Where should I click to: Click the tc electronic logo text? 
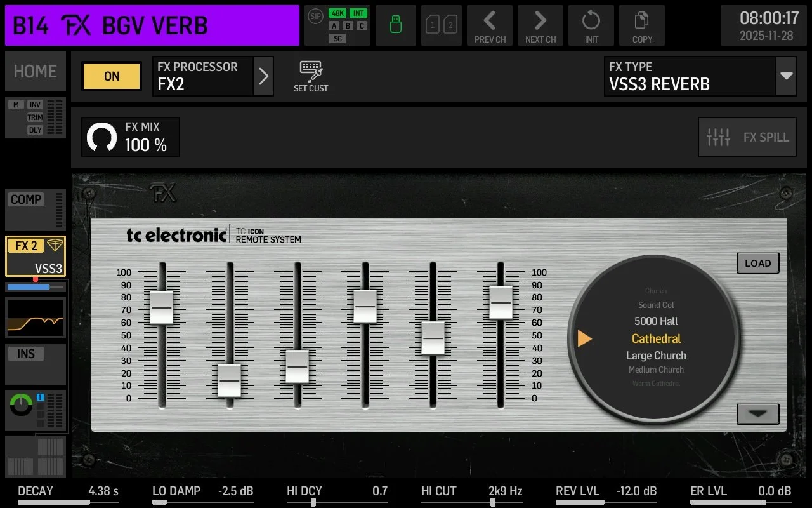(x=176, y=235)
